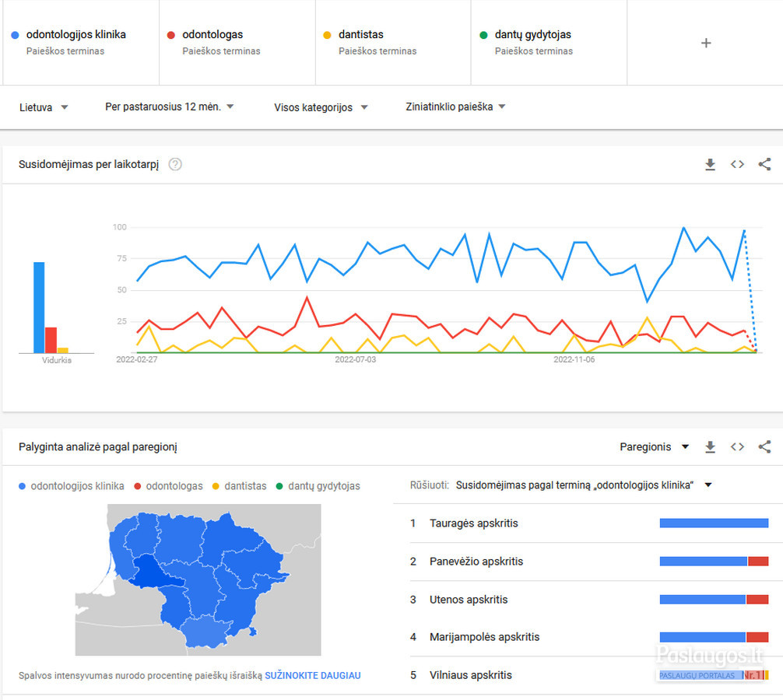This screenshot has width=783, height=700.
Task: Click the yellow dot beside dantistas term
Action: click(x=327, y=35)
